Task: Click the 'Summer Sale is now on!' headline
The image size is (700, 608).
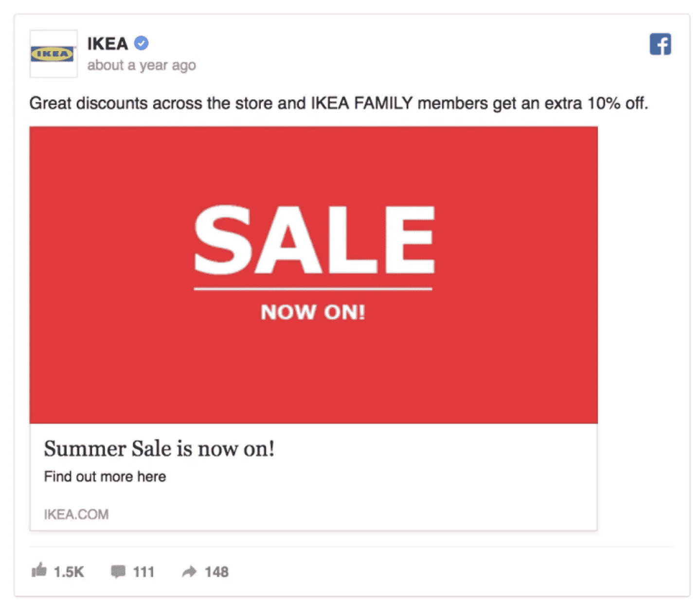Action: click(x=159, y=448)
